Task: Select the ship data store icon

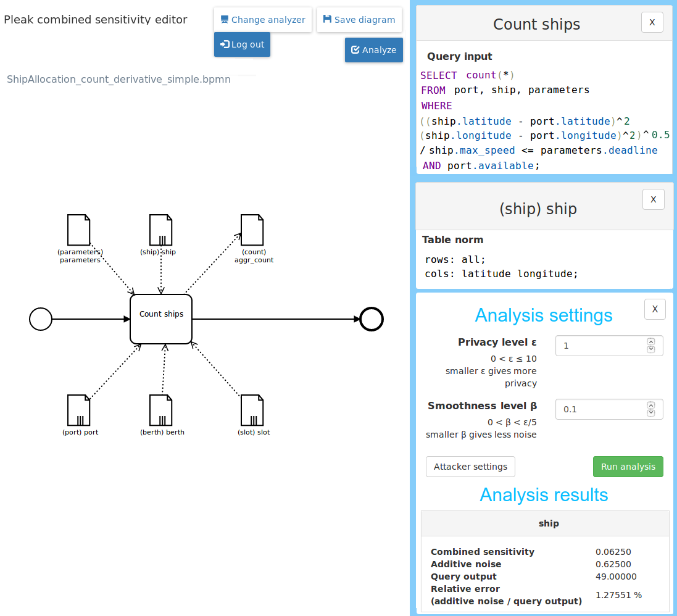Action: click(x=161, y=230)
